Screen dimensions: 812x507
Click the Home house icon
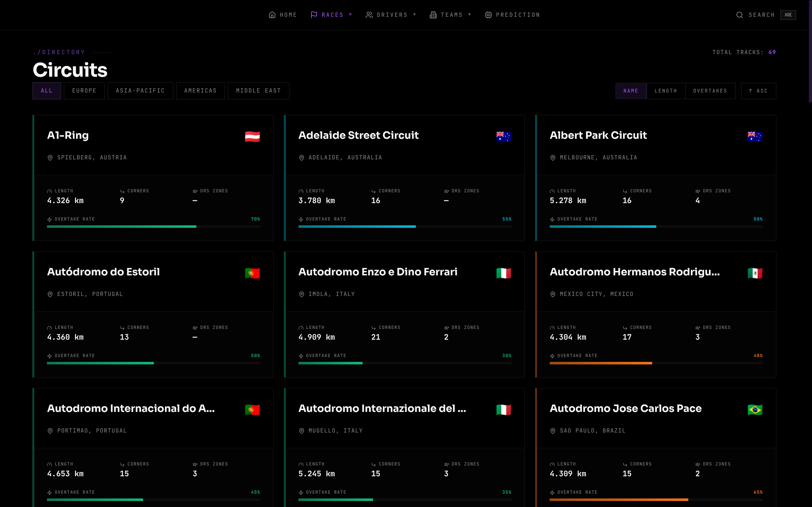pyautogui.click(x=272, y=15)
